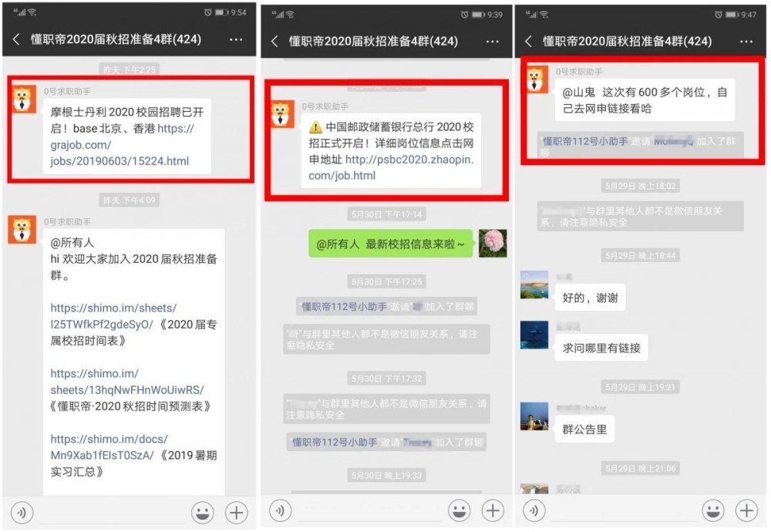Open grajob.com Morgan Stanley job link
This screenshot has height=532, width=771.
click(122, 144)
